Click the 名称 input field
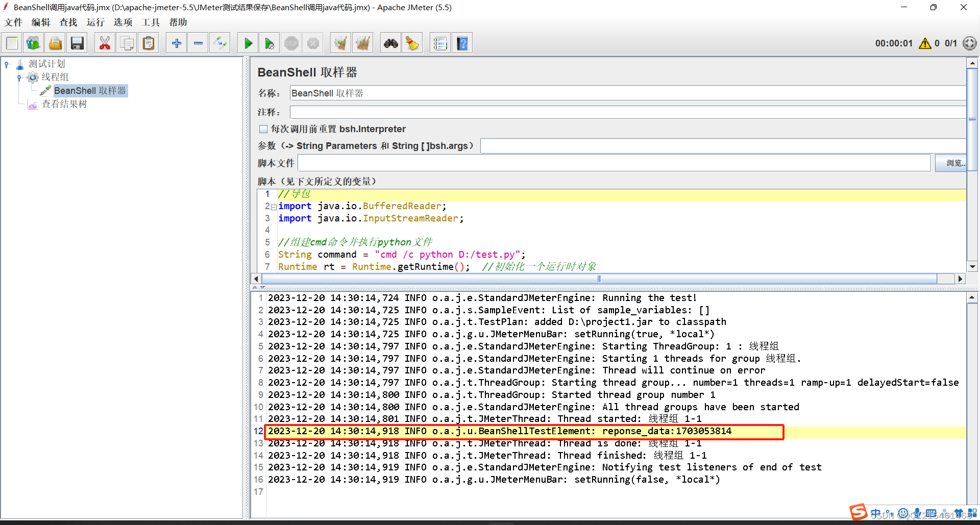Image resolution: width=980 pixels, height=525 pixels. pos(628,93)
